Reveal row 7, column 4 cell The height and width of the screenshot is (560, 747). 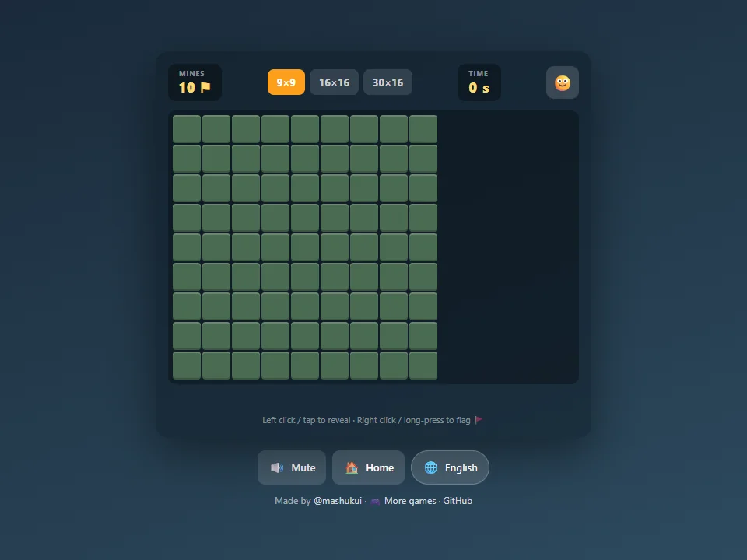click(x=275, y=306)
